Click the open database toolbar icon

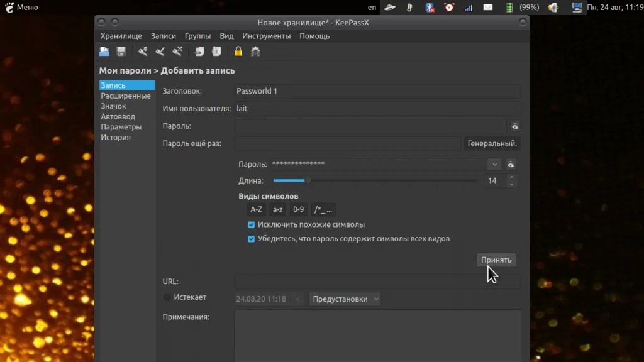pyautogui.click(x=104, y=52)
